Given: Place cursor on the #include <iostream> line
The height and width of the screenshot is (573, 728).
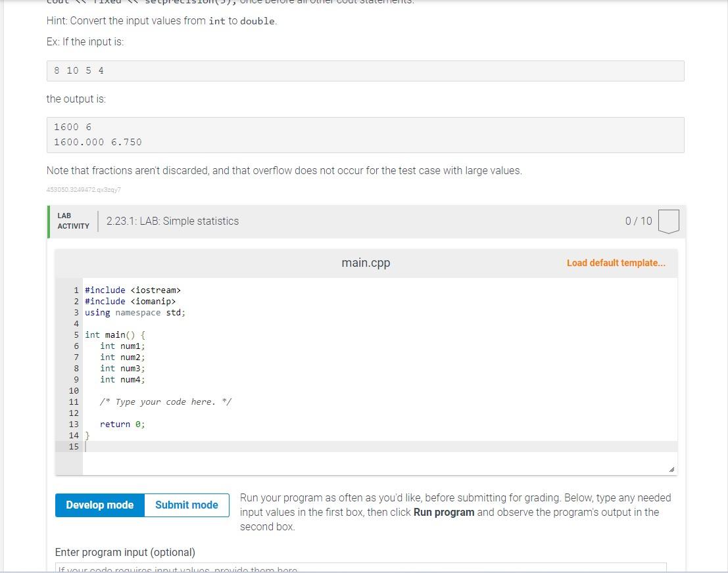Looking at the screenshot, I should pyautogui.click(x=133, y=290).
